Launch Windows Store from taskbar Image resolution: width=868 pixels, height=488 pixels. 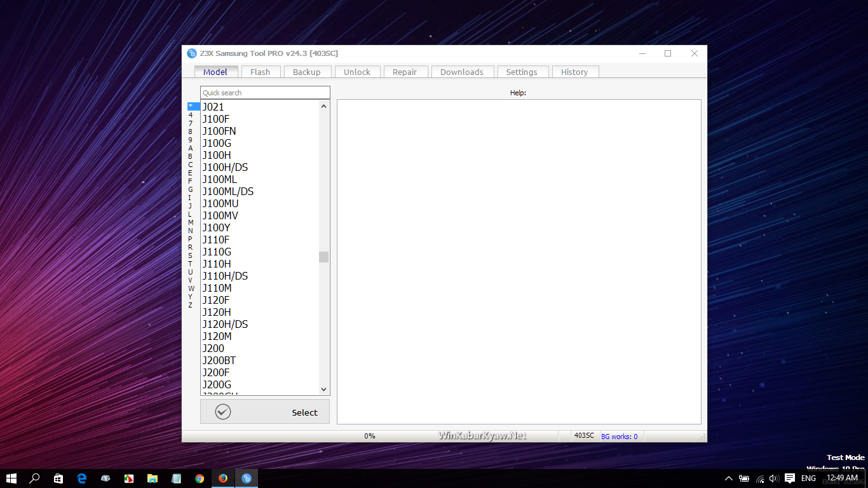tap(58, 478)
